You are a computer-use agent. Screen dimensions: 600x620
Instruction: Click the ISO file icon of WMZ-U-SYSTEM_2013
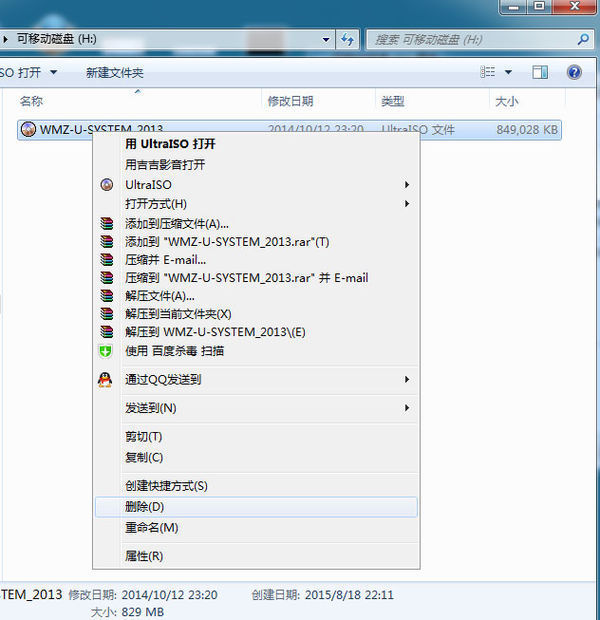coord(28,129)
